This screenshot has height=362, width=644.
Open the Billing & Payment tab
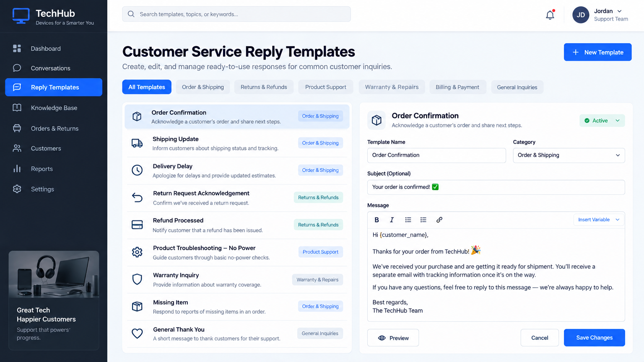(457, 87)
